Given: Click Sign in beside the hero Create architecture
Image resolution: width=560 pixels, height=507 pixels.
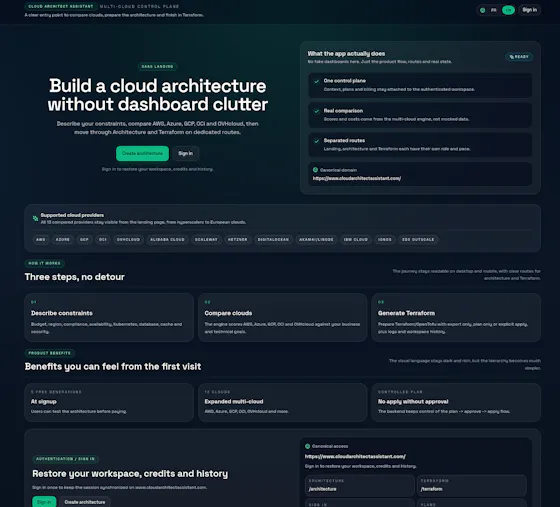Looking at the screenshot, I should click(x=185, y=153).
